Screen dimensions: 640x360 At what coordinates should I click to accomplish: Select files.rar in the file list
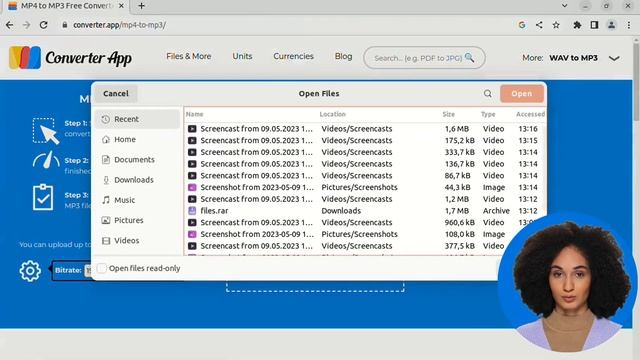coord(364,211)
